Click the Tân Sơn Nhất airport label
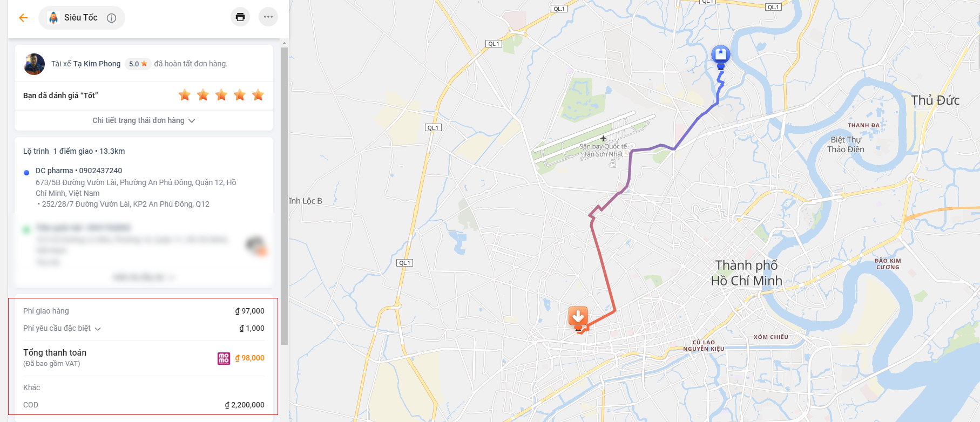Viewport: 980px width, 422px height. coord(603,150)
